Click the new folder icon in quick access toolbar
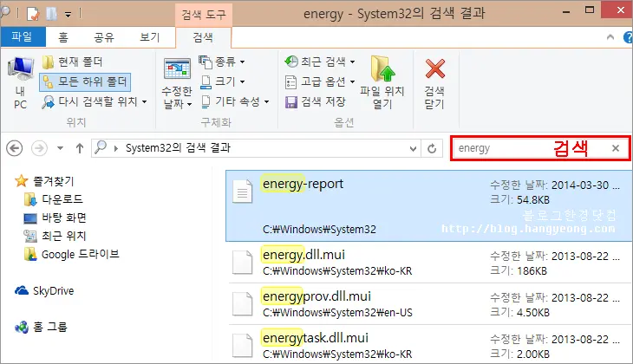Screen dimensions: 633x364 [51, 14]
